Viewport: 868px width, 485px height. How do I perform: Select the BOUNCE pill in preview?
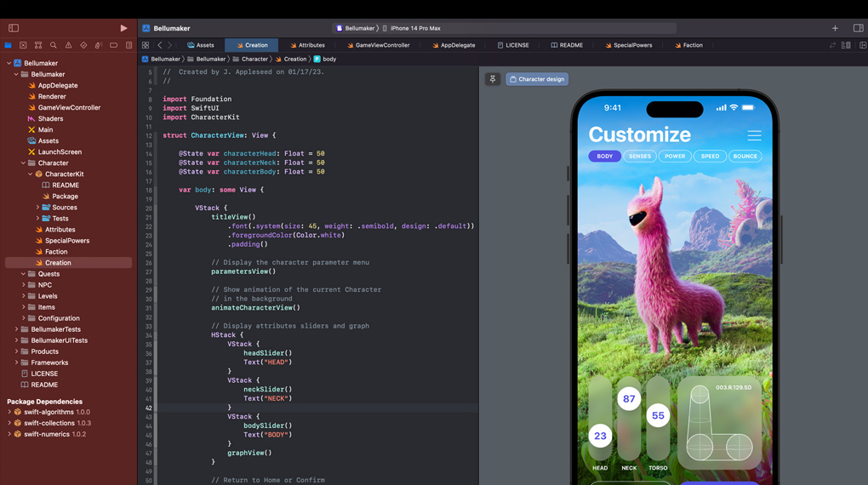745,156
